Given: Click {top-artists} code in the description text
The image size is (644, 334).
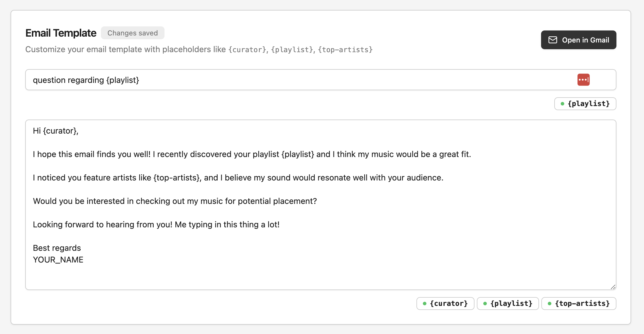Looking at the screenshot, I should pos(345,50).
